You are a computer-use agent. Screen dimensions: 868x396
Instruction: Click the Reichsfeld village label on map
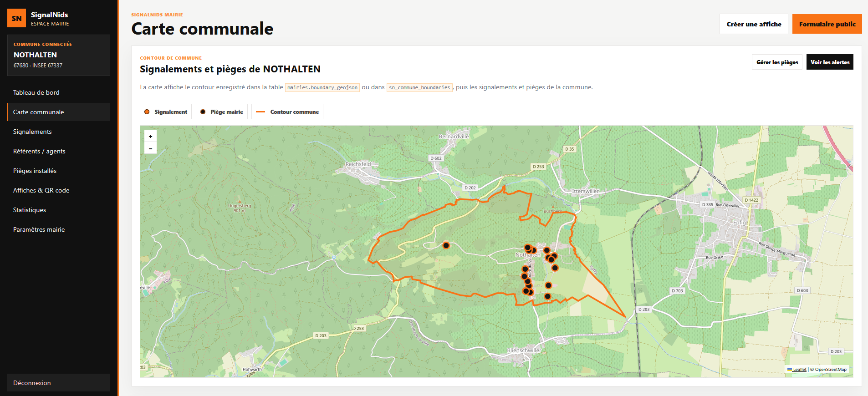pos(358,164)
